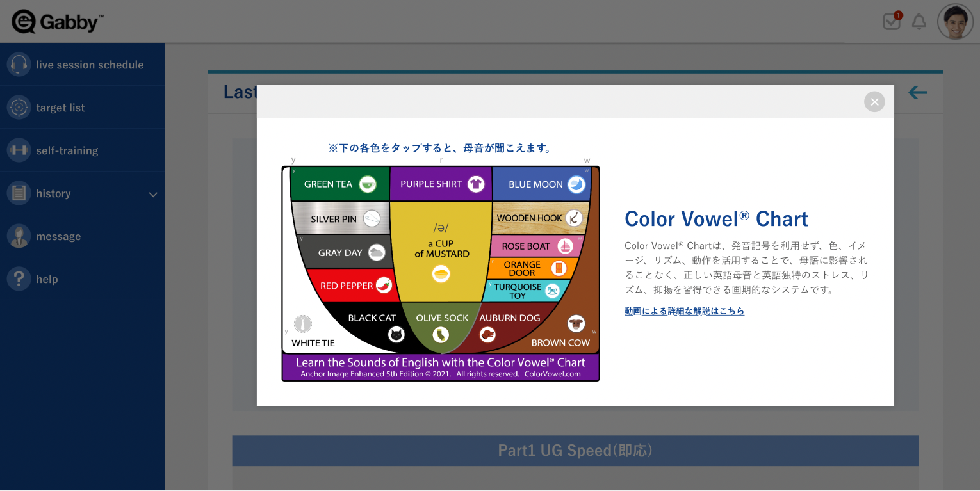
Task: Go to target list menu item
Action: point(83,108)
